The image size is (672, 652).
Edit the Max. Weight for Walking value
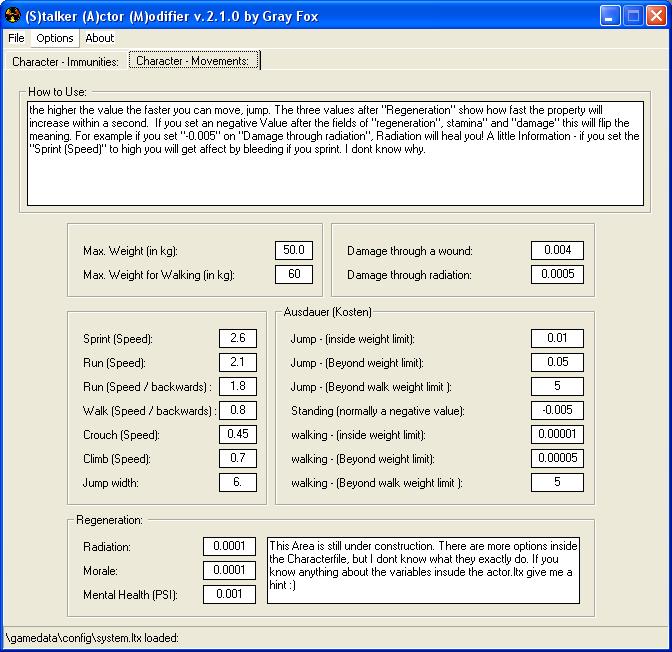click(294, 274)
